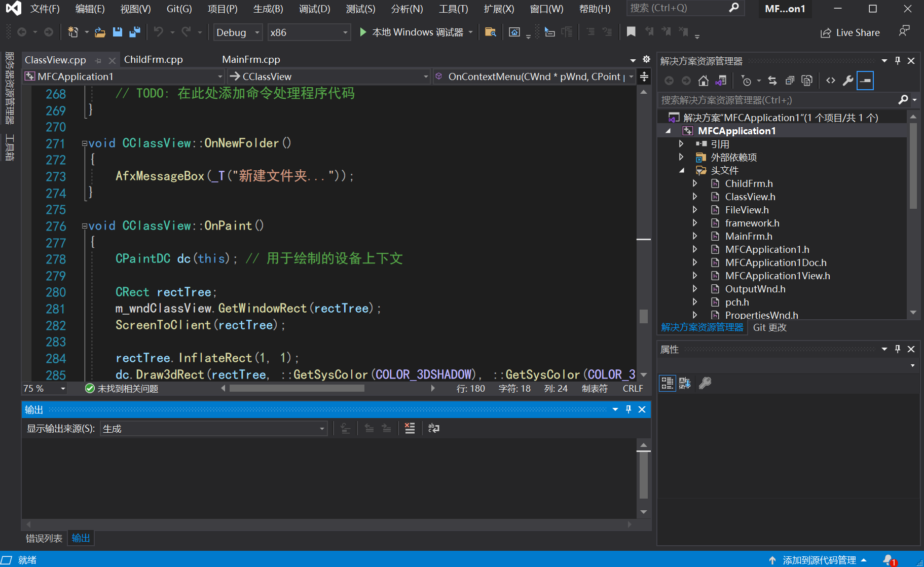Start the 本地 Windows 调试器 green play button
The height and width of the screenshot is (567, 924).
[x=363, y=32]
